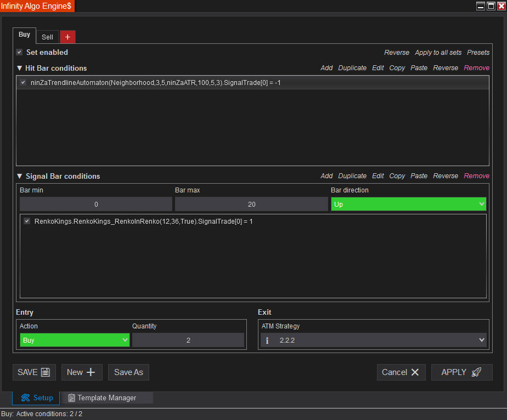Open the Action Buy dropdown
The width and height of the screenshot is (507, 420).
pyautogui.click(x=75, y=340)
